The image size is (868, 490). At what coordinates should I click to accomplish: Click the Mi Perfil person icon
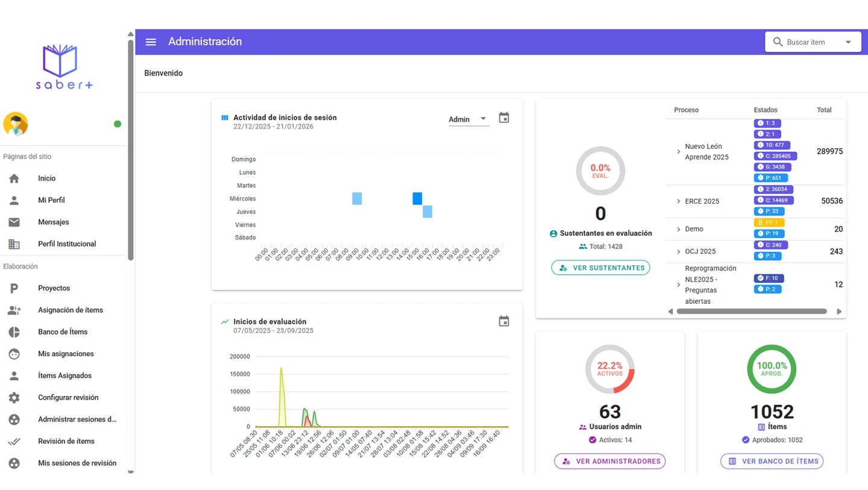(14, 200)
